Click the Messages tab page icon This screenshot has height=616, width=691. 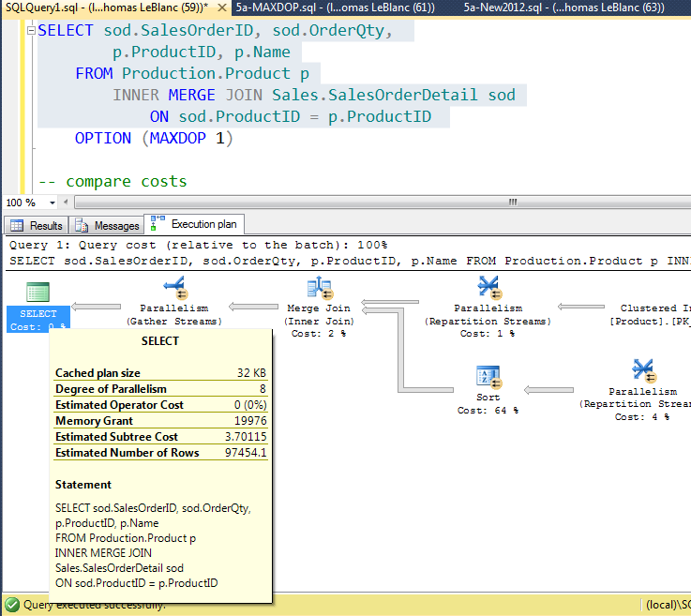[82, 226]
